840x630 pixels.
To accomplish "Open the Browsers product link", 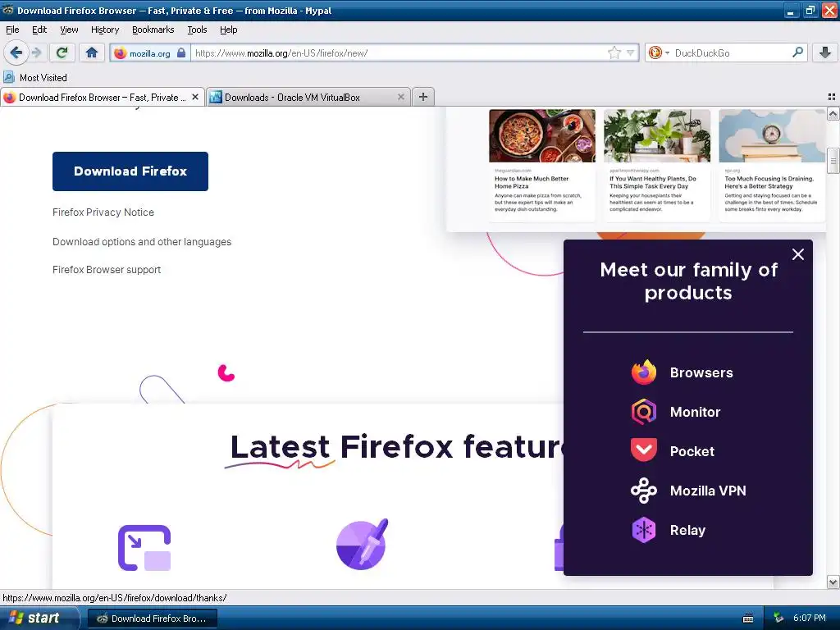I will coord(701,372).
